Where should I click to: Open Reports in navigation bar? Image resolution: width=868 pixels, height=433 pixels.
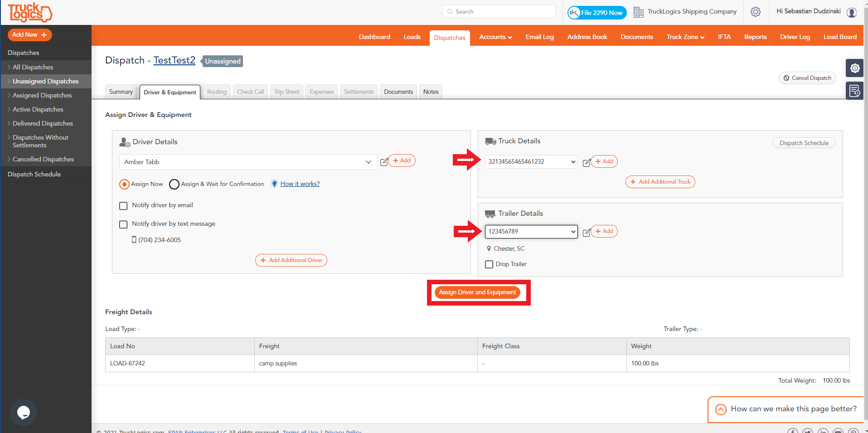click(x=755, y=37)
